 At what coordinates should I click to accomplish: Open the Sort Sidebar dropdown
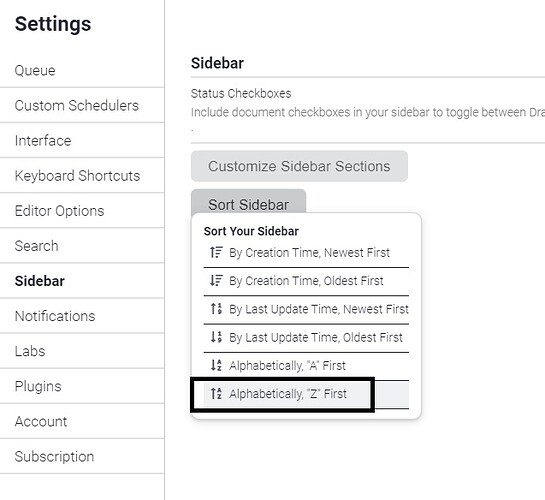249,204
